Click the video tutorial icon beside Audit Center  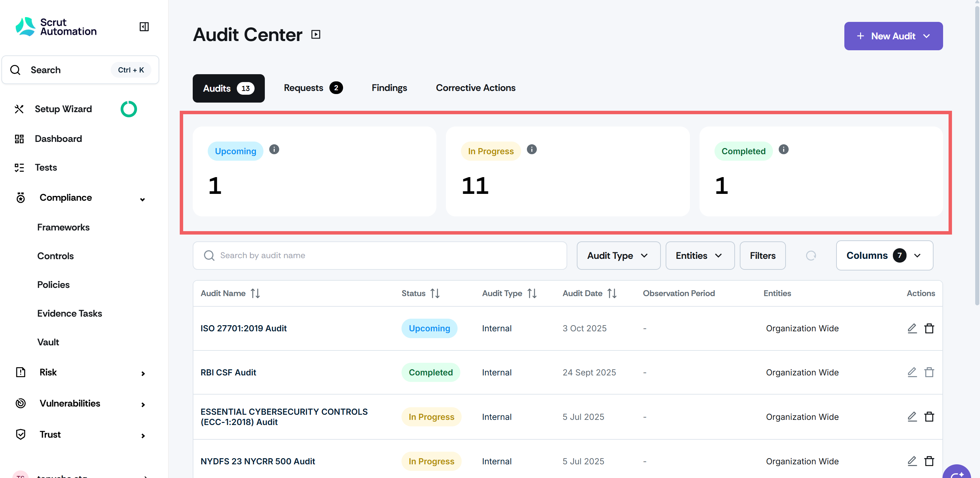[x=315, y=35]
